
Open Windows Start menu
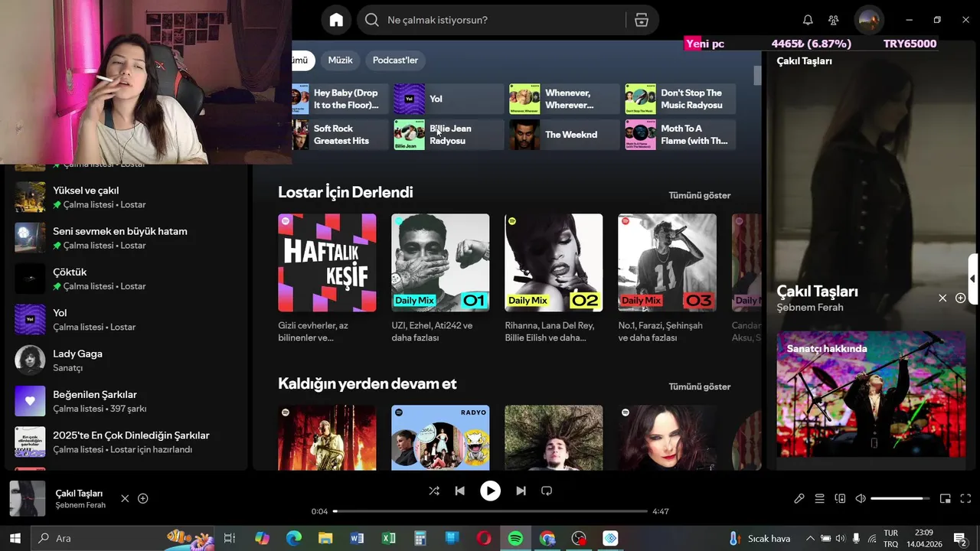pos(15,538)
